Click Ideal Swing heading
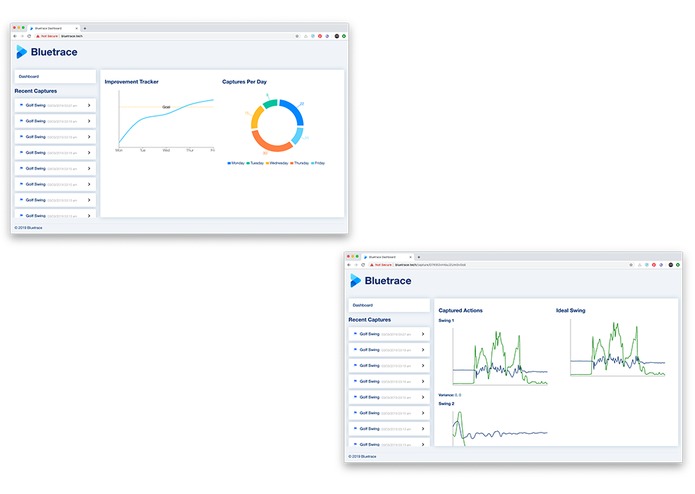This screenshot has width=695, height=494. (x=570, y=310)
